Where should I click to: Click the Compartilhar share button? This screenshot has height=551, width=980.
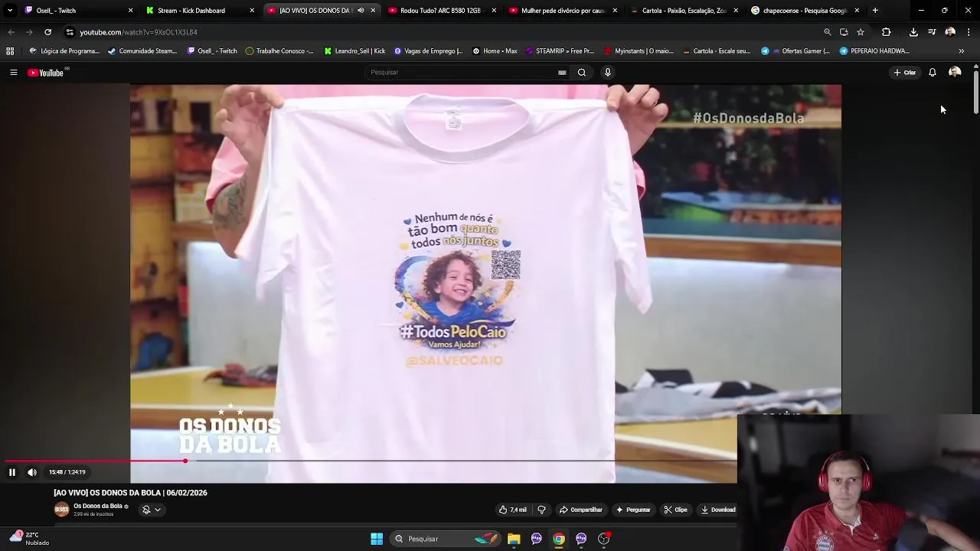[581, 510]
